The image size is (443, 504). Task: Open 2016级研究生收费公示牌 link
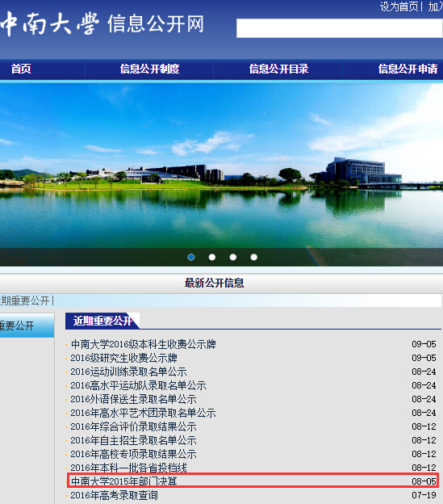[124, 358]
